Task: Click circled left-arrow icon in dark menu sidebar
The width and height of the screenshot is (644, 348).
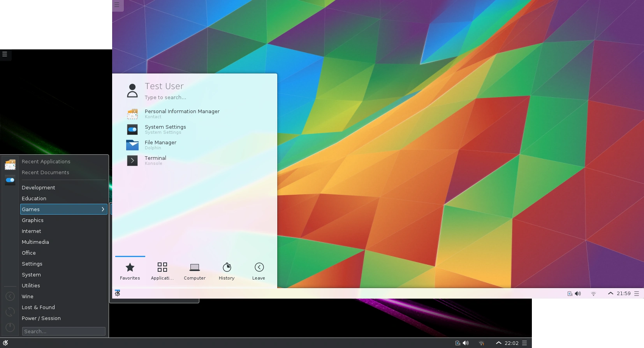Action: pos(10,296)
